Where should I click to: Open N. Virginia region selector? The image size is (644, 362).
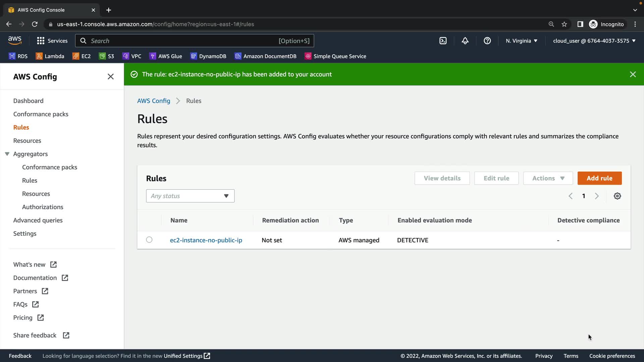coord(521,41)
